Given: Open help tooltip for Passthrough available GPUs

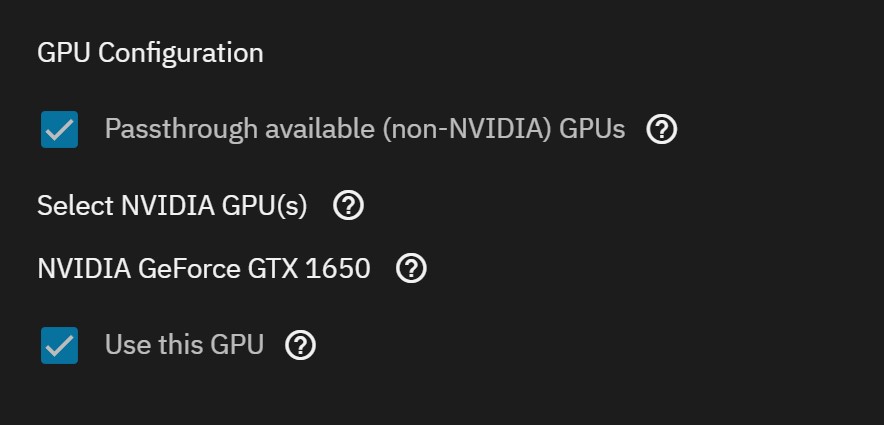Looking at the screenshot, I should click(x=662, y=129).
